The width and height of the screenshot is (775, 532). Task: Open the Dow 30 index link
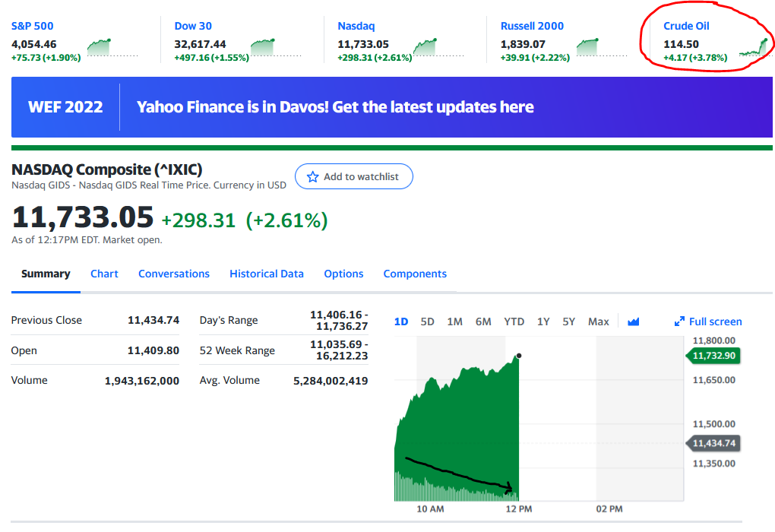[193, 26]
